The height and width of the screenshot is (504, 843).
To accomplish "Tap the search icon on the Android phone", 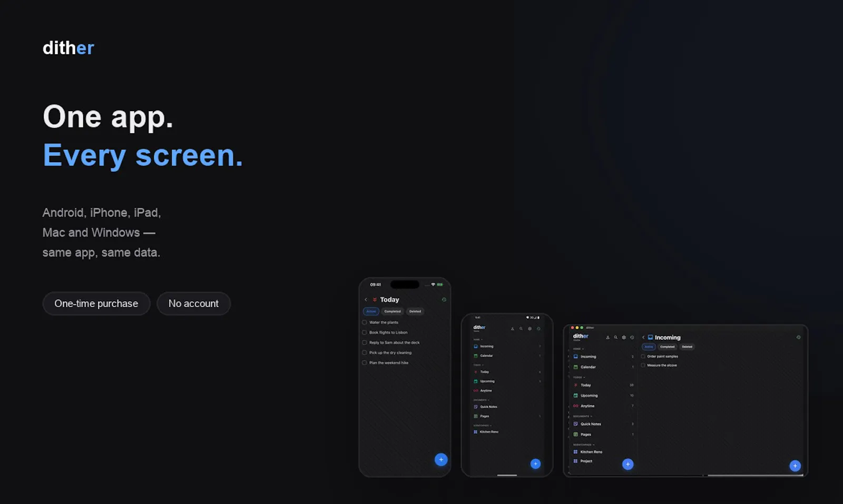I will tap(521, 329).
